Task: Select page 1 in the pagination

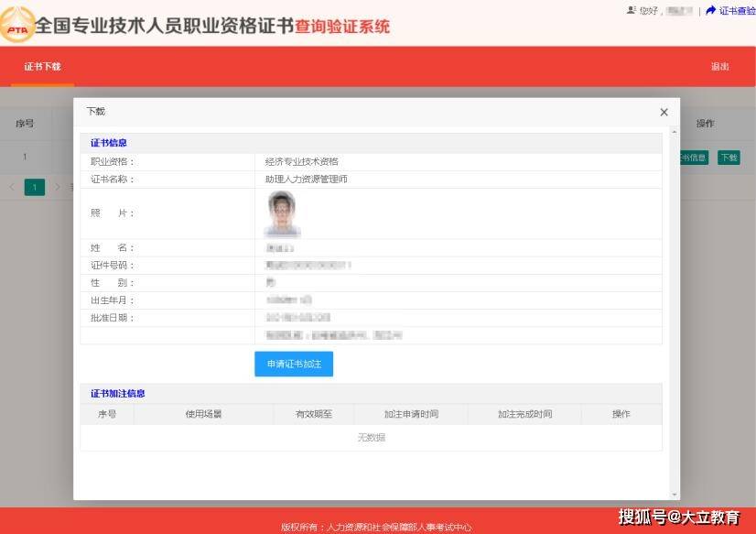Action: 35,187
